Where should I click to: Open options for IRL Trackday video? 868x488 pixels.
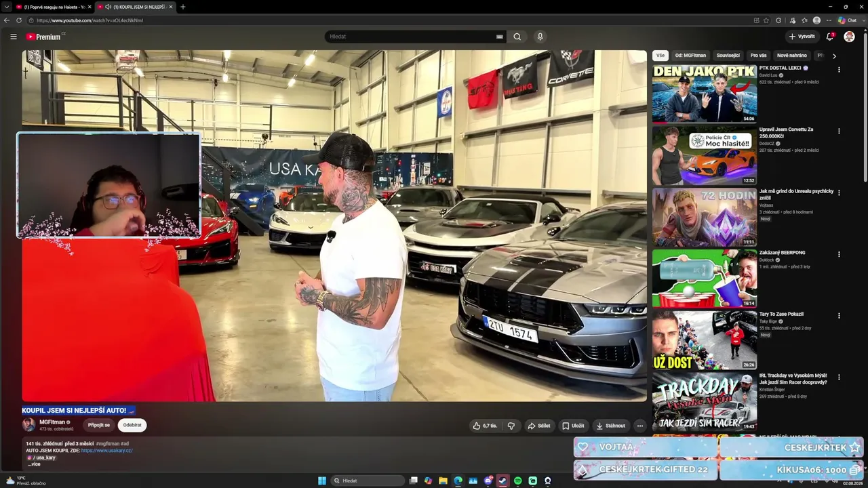(839, 378)
